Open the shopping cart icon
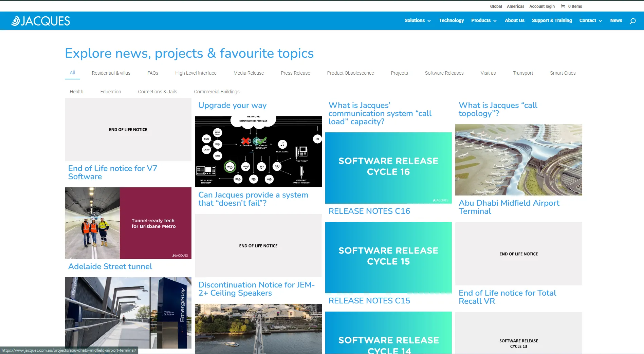Viewport: 644px width, 354px height. 563,6
